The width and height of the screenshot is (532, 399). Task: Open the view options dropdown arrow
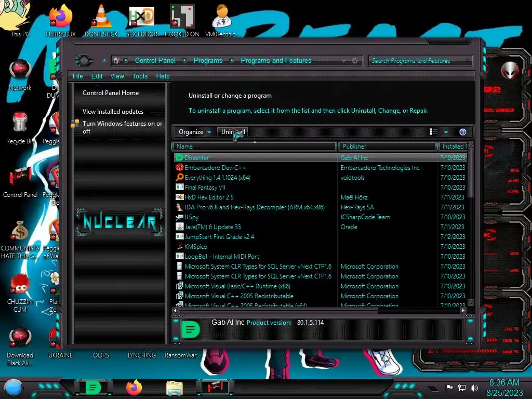446,132
